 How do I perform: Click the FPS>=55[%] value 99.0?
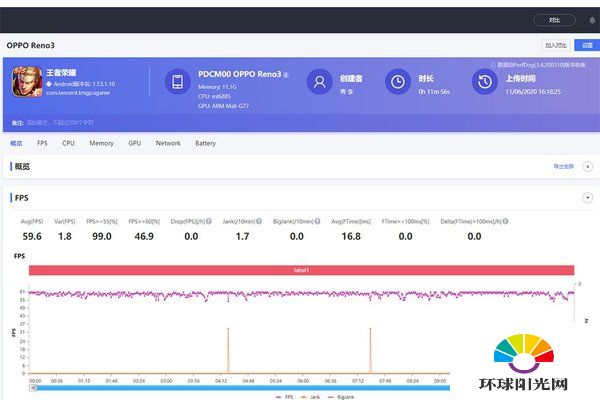102,236
